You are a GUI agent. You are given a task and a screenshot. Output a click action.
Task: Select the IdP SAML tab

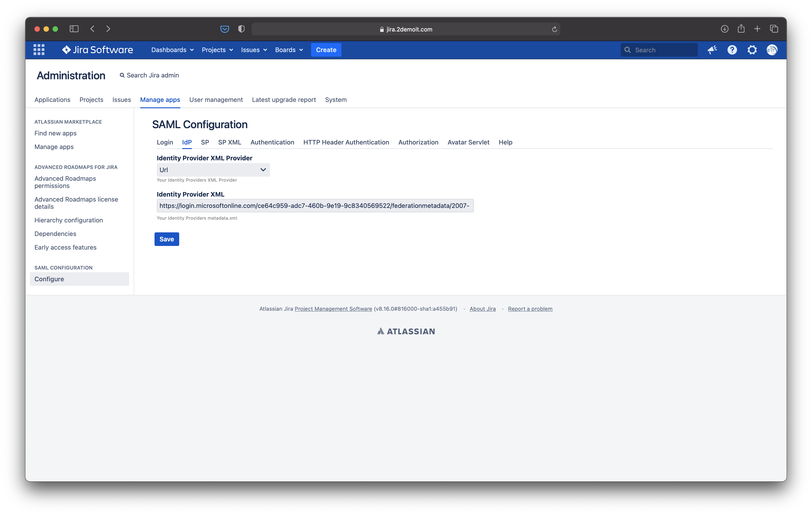coord(187,142)
